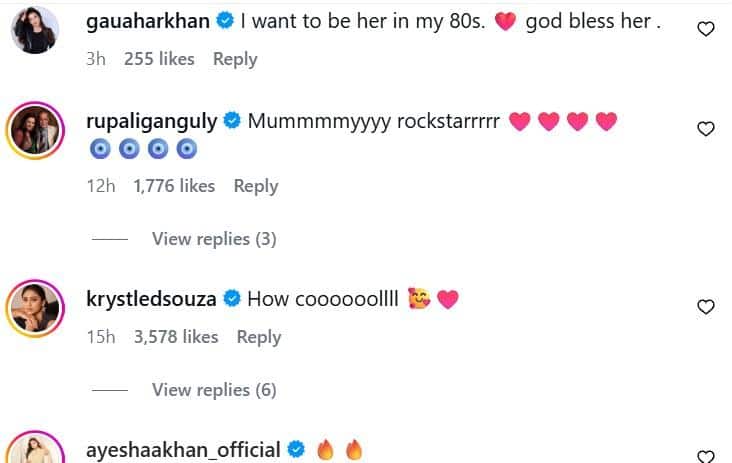View the 255 likes on gauaharkhan's comment
This screenshot has width=732, height=463.
coord(159,59)
